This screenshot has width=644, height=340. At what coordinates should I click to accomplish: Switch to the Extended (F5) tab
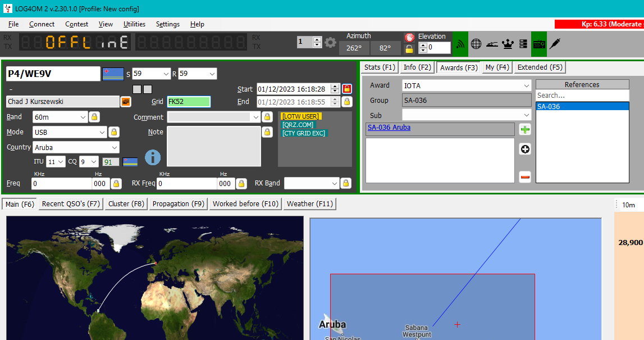(540, 67)
